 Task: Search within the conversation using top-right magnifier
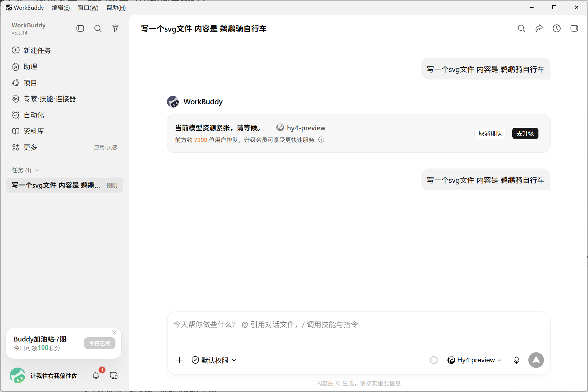[x=521, y=29]
